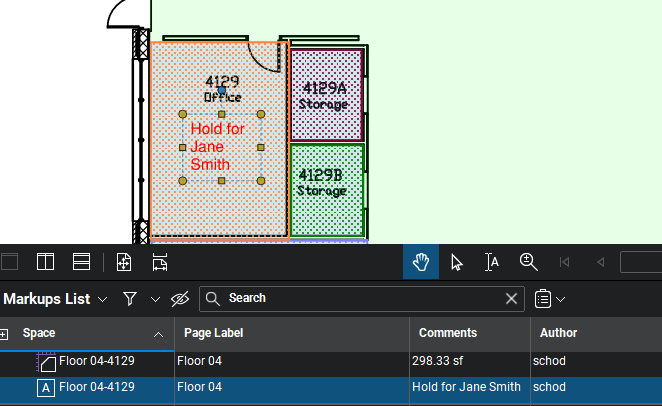Viewport: 662px width, 406px height.
Task: Open filter options dropdown arrow
Action: [x=155, y=299]
